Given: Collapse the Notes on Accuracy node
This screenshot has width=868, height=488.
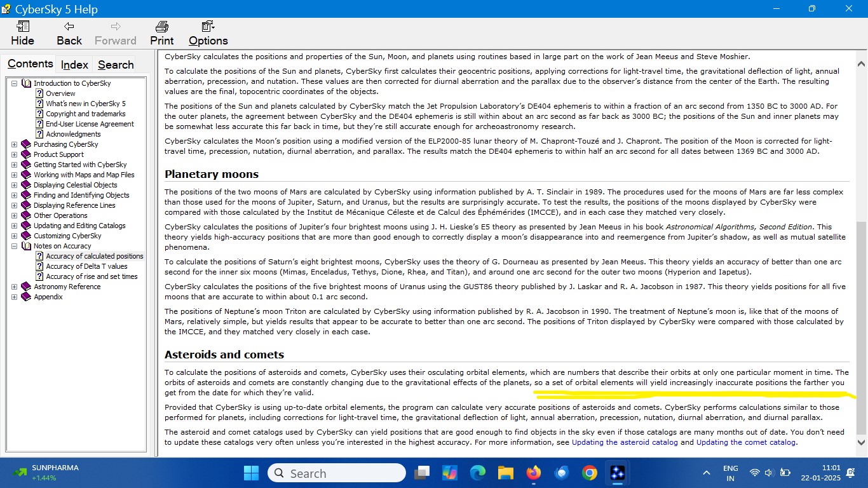Looking at the screenshot, I should 14,246.
